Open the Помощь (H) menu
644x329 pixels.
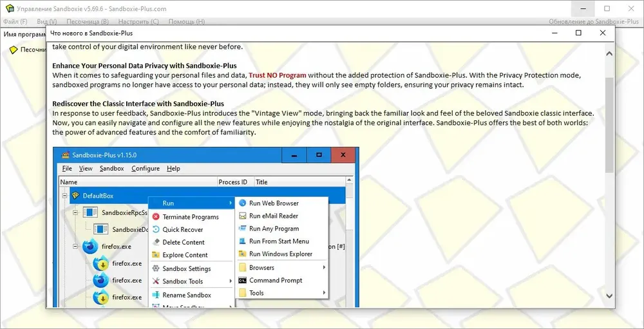(187, 21)
